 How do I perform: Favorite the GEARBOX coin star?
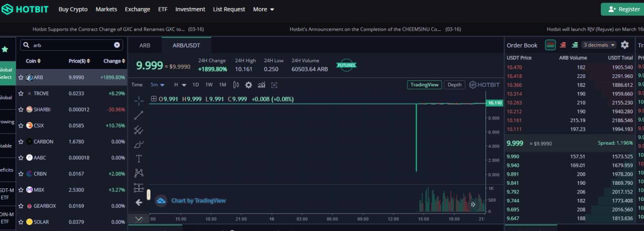point(21,206)
